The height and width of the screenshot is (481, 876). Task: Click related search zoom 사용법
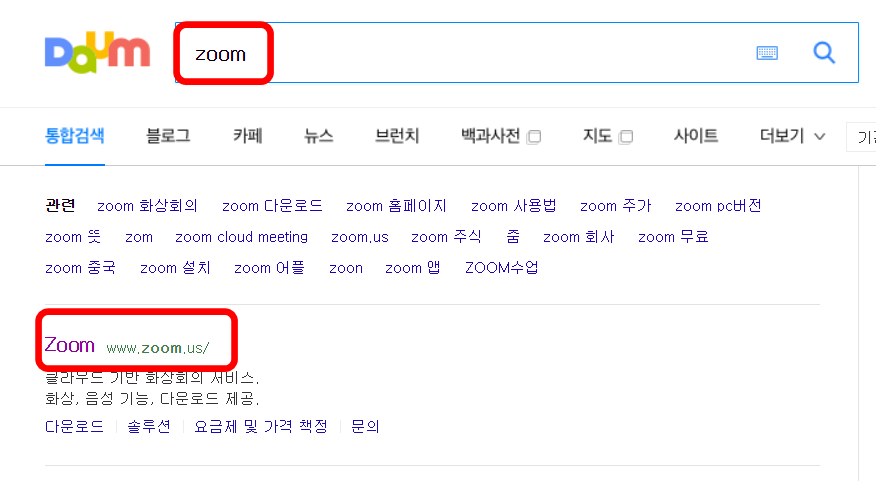513,206
